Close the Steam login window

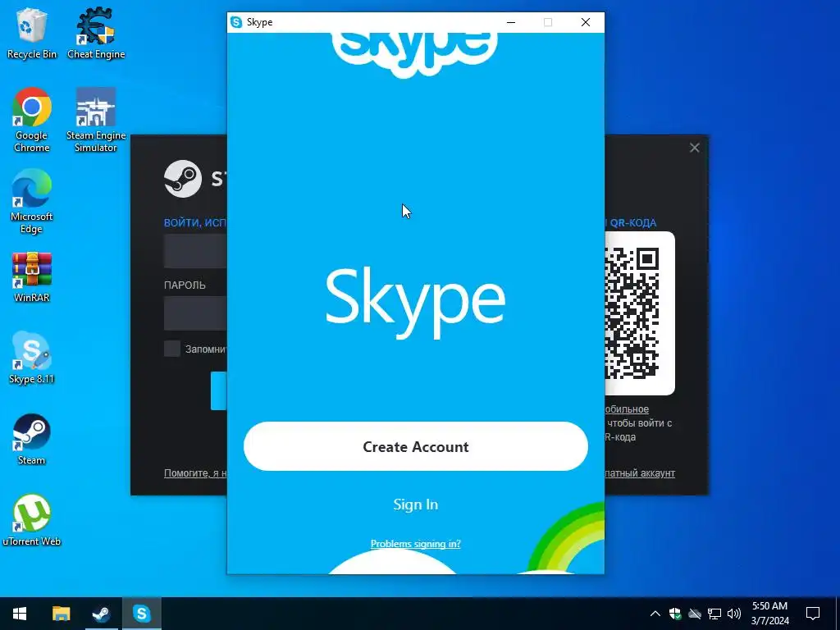pyautogui.click(x=694, y=148)
